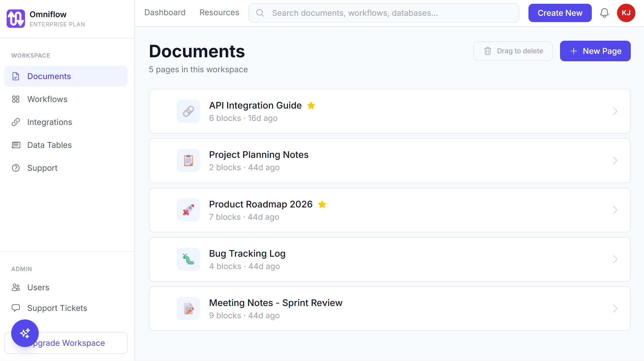Expand Bug Tracking Log chevron

[615, 259]
